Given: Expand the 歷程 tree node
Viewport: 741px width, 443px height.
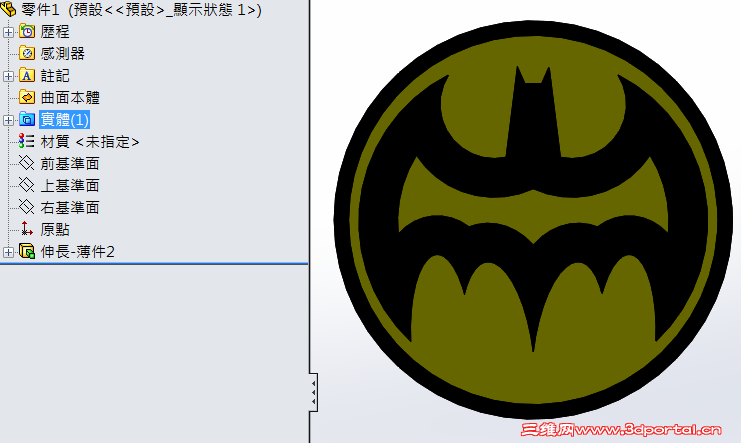Looking at the screenshot, I should [8, 32].
